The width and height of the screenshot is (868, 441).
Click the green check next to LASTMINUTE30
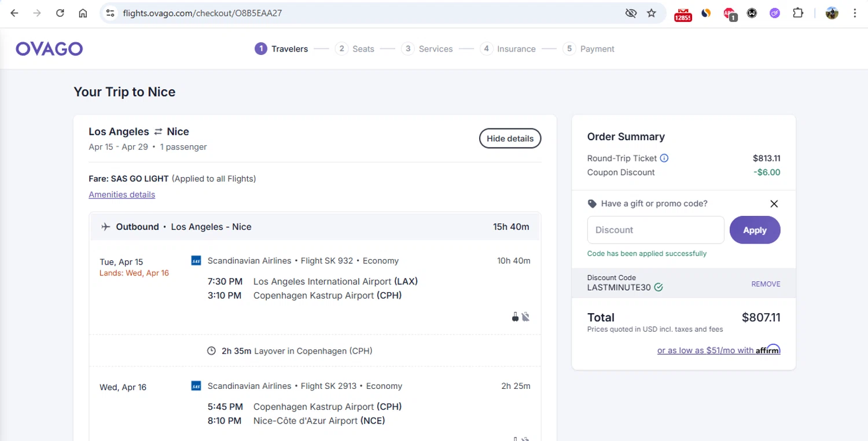pos(659,287)
